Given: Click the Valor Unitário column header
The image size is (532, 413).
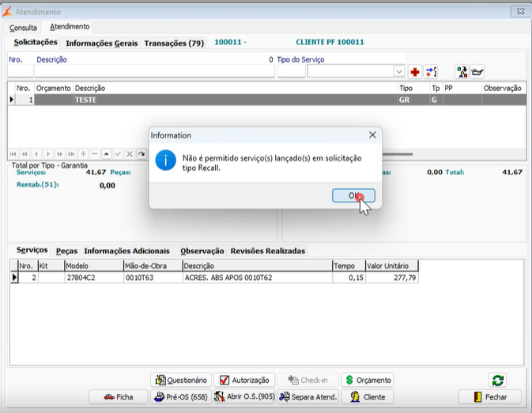Looking at the screenshot, I should click(392, 266).
